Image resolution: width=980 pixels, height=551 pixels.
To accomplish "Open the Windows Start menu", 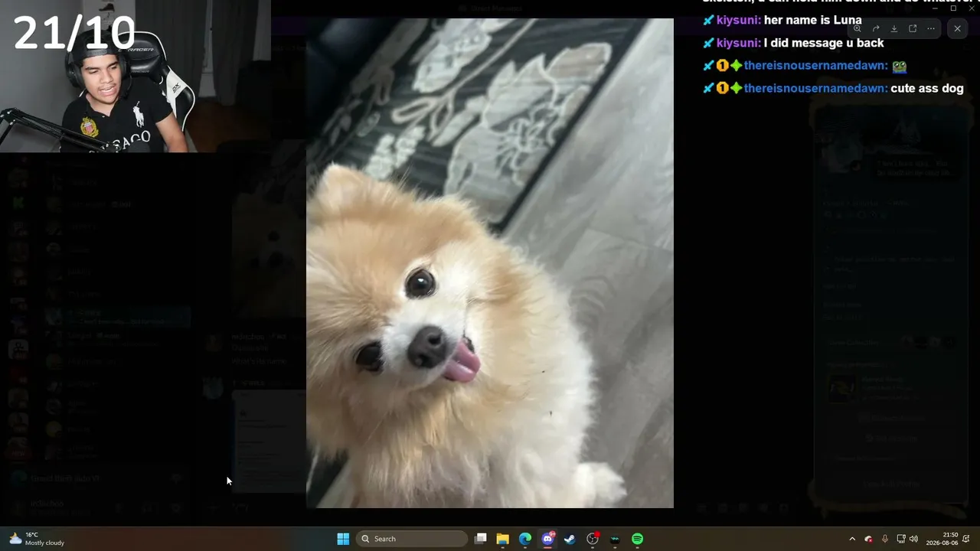I will pyautogui.click(x=343, y=539).
